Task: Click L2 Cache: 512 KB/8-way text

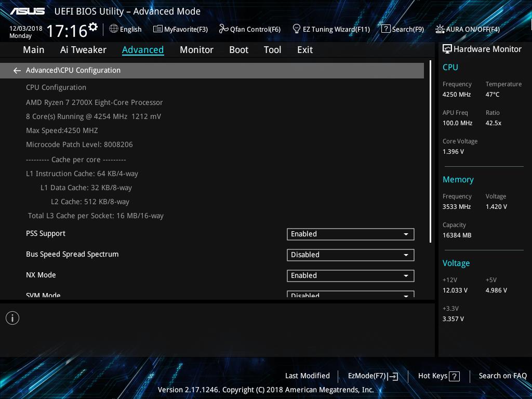Action: (x=90, y=202)
